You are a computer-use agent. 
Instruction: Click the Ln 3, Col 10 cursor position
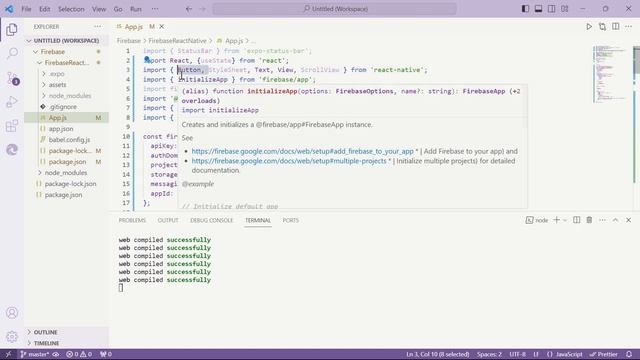[438, 354]
